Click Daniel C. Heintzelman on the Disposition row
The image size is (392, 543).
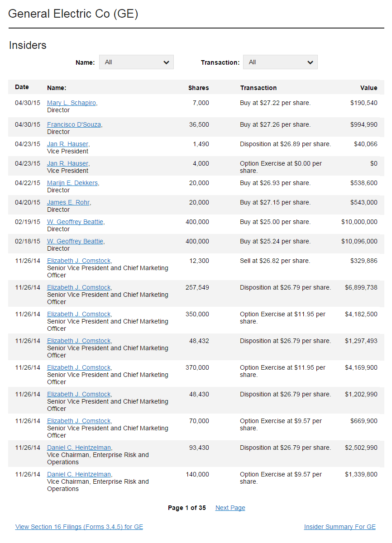click(x=80, y=448)
